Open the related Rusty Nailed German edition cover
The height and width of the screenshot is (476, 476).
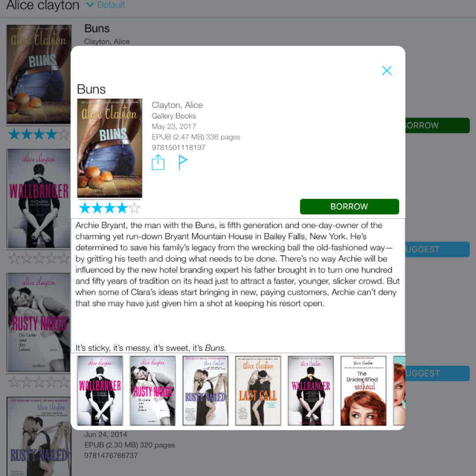point(152,390)
